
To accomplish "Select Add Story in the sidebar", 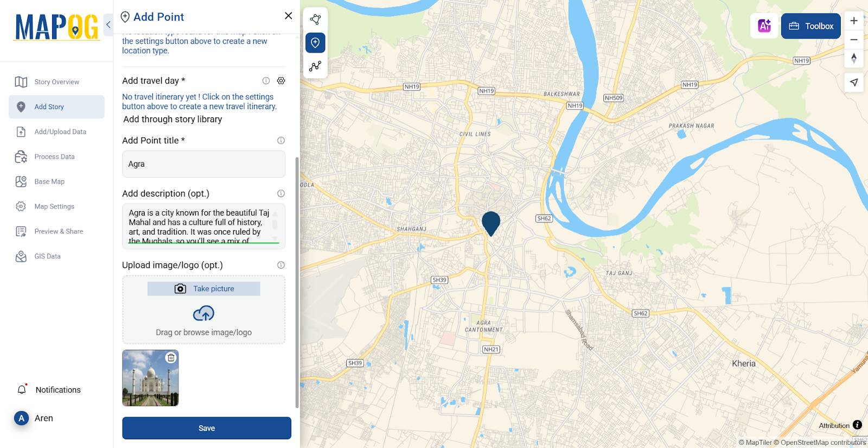I will pos(56,107).
